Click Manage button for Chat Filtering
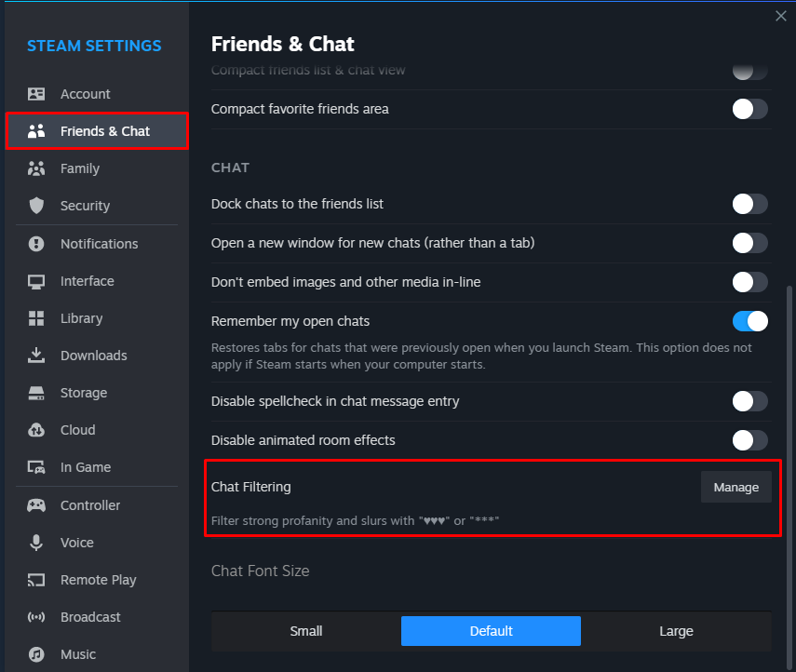Viewport: 796px width, 672px height. [x=736, y=488]
